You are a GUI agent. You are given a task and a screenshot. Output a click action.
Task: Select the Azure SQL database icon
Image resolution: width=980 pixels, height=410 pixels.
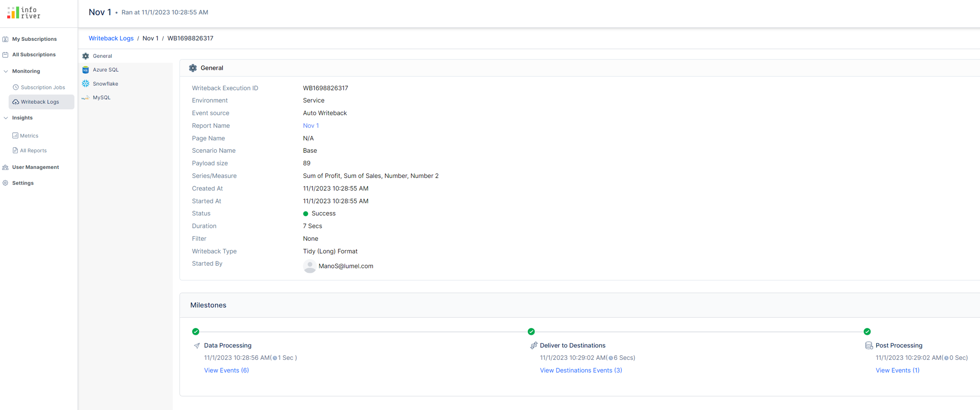click(85, 70)
